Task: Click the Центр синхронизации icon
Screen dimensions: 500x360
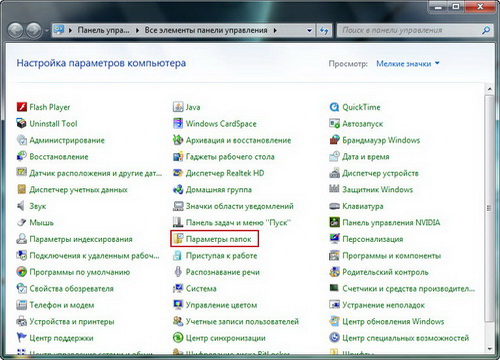Action: click(x=178, y=338)
